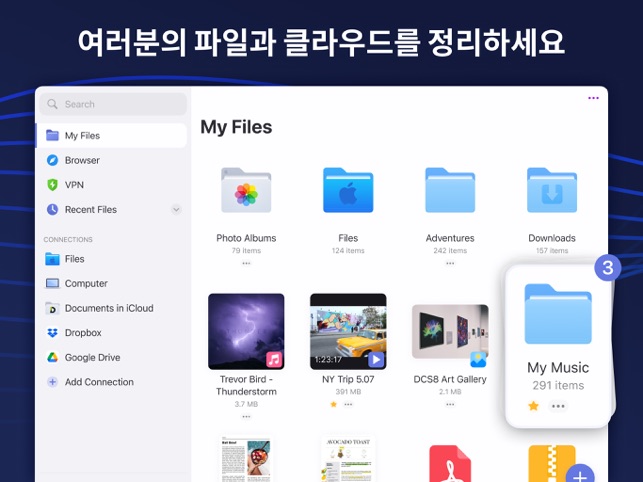The image size is (643, 482).
Task: Toggle the favorite star on My Music
Action: (x=534, y=406)
